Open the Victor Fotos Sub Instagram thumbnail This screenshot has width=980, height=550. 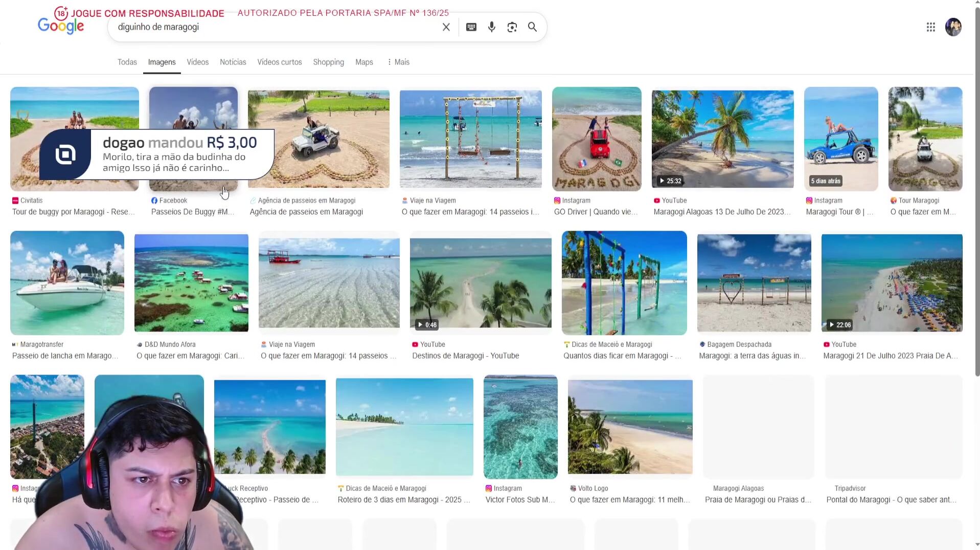(520, 427)
